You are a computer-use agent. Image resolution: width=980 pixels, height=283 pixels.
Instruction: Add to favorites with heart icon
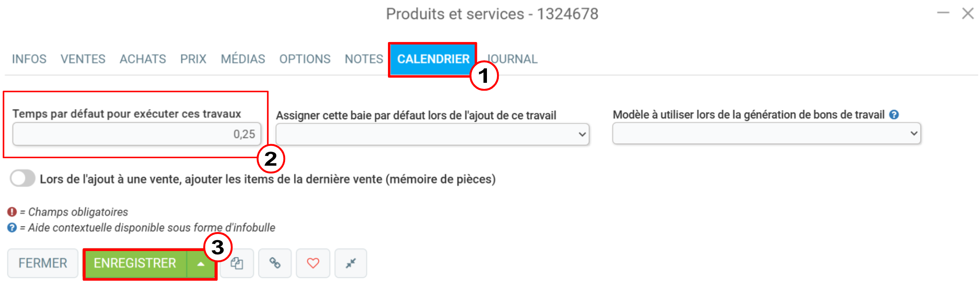(313, 263)
